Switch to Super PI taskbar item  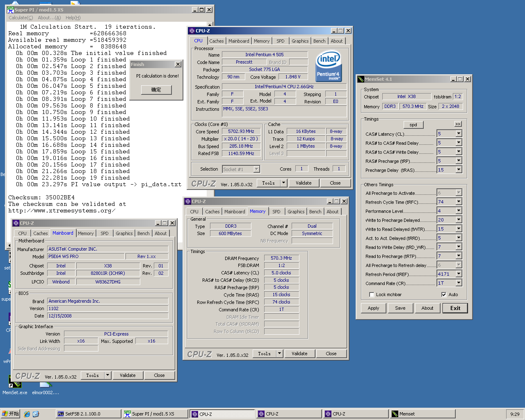(x=156, y=414)
